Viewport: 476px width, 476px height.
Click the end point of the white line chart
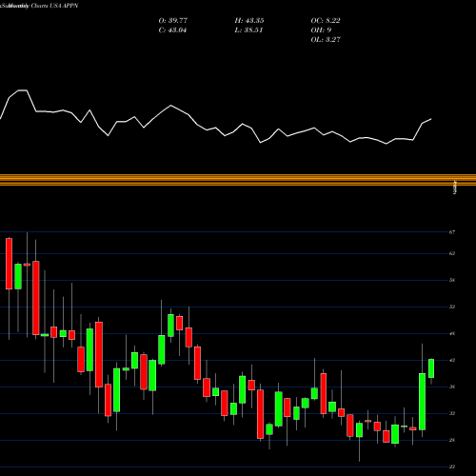point(431,119)
